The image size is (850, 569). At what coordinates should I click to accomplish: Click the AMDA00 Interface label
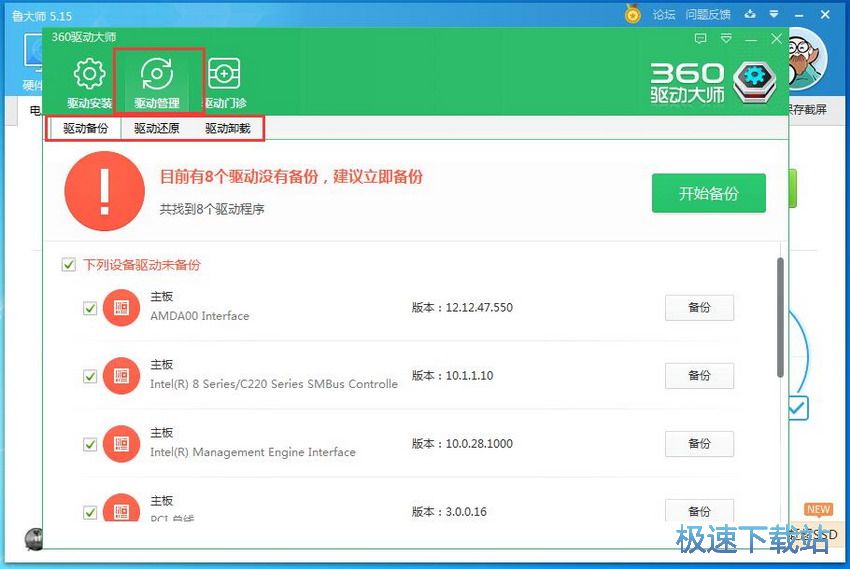click(199, 316)
